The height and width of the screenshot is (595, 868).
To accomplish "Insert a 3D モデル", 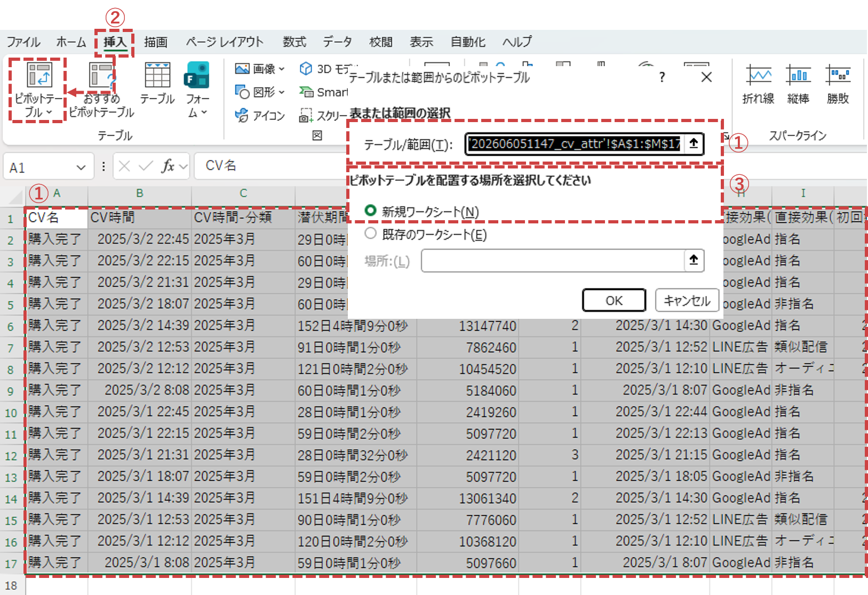I will (324, 69).
